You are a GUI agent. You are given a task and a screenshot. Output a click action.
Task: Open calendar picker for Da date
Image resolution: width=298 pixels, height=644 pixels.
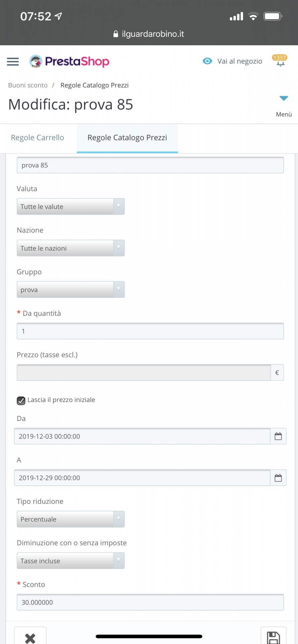[x=278, y=436]
